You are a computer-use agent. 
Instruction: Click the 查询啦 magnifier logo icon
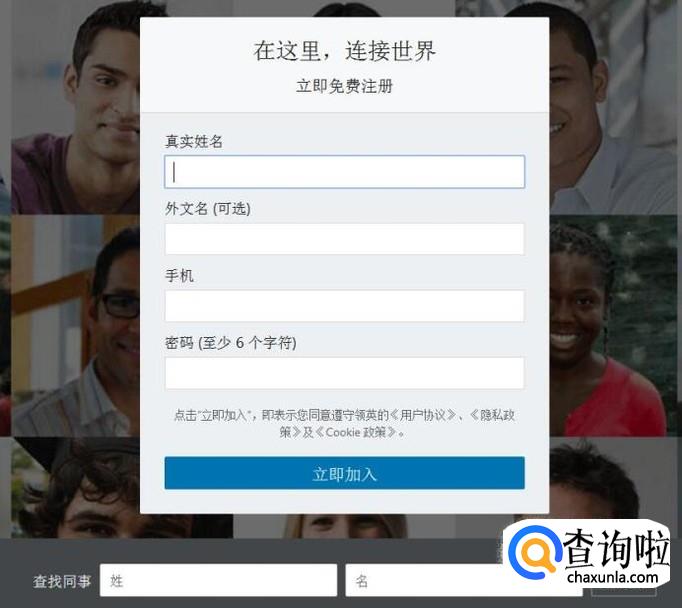click(535, 551)
